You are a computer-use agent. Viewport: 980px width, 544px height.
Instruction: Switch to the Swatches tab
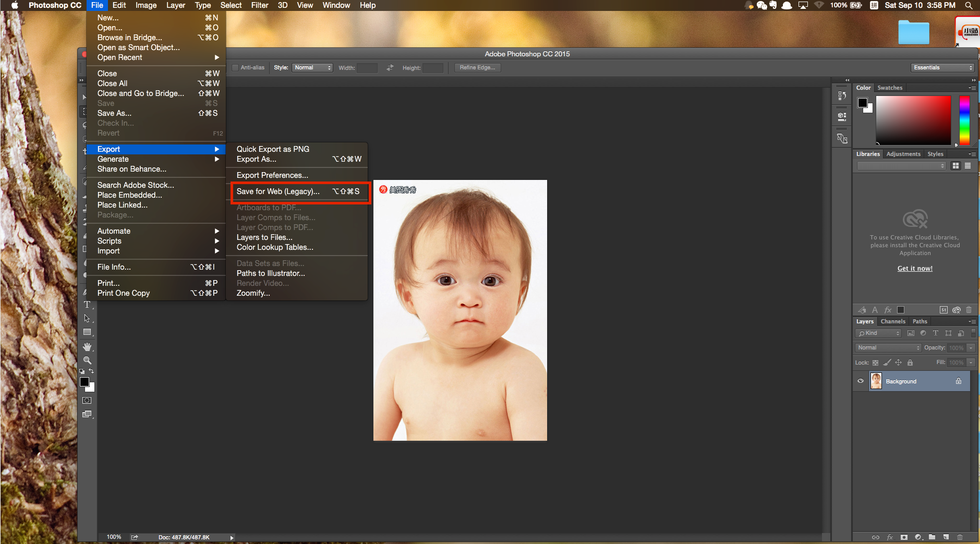(x=890, y=88)
